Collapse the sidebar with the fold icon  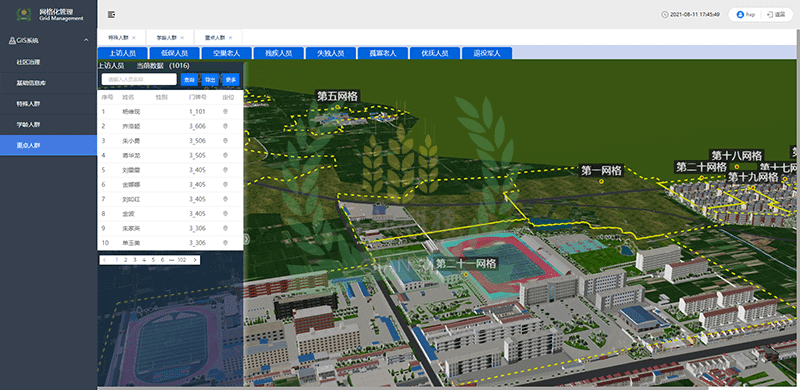(111, 15)
